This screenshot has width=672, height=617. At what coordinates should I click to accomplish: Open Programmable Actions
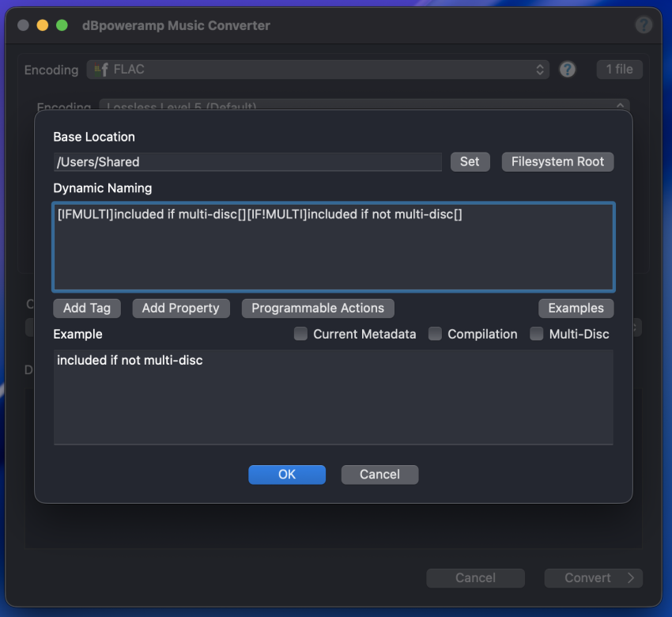[318, 308]
